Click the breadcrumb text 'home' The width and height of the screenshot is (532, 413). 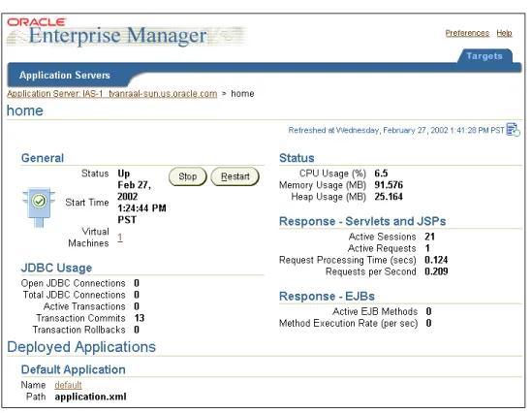click(x=242, y=93)
